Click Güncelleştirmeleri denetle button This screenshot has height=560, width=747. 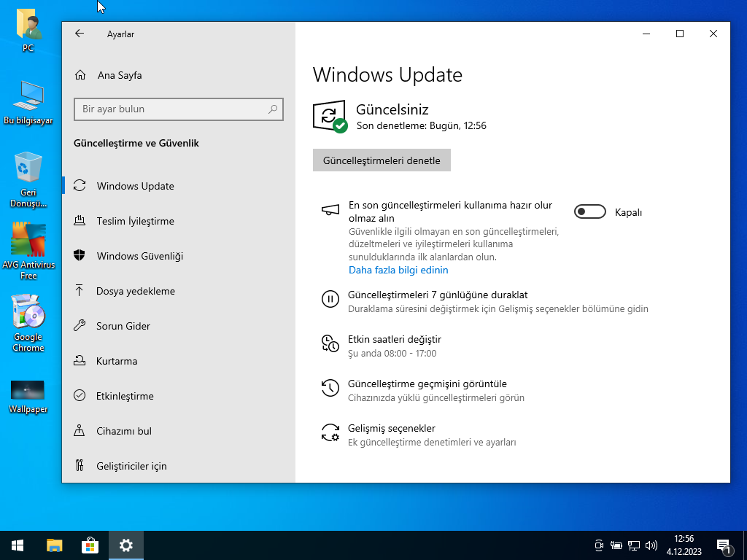[x=382, y=160]
